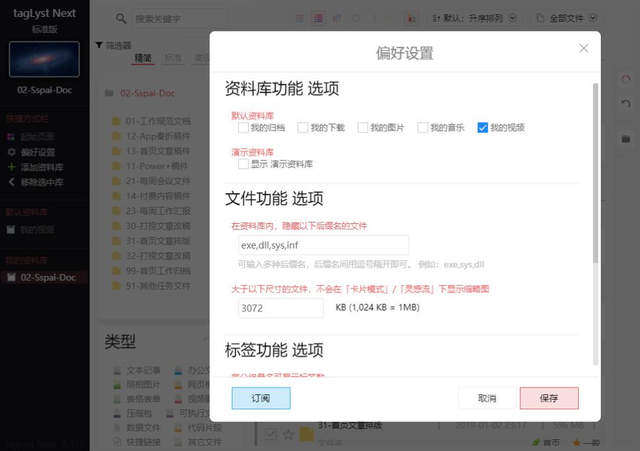Click the 保存 button

coord(549,398)
